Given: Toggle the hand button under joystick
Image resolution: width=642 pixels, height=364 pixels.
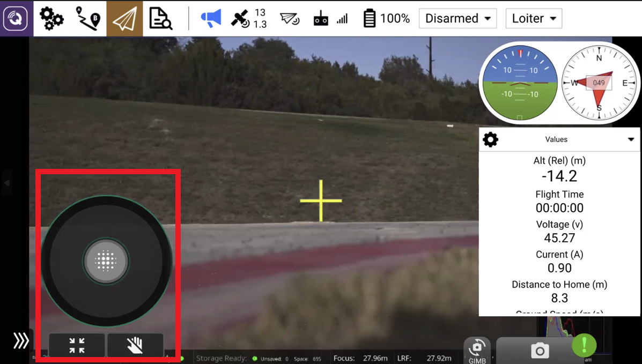Looking at the screenshot, I should pos(135,345).
